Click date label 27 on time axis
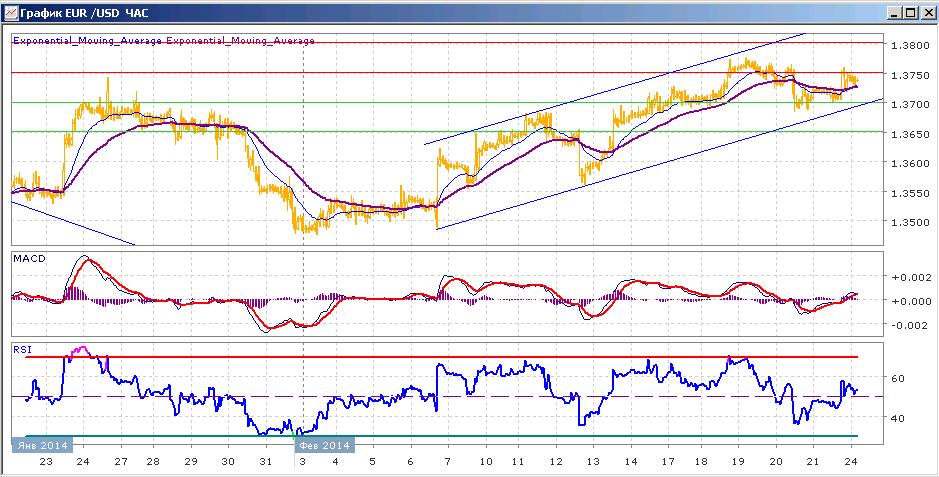The height and width of the screenshot is (477, 939). point(120,461)
